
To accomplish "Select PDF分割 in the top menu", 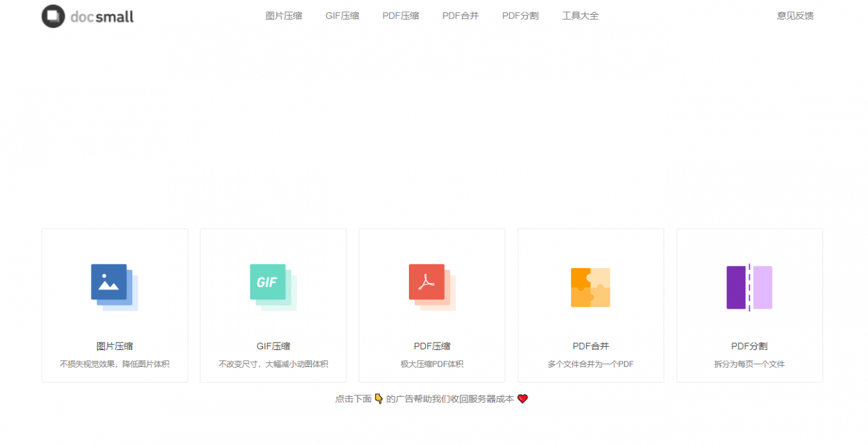I will (519, 16).
